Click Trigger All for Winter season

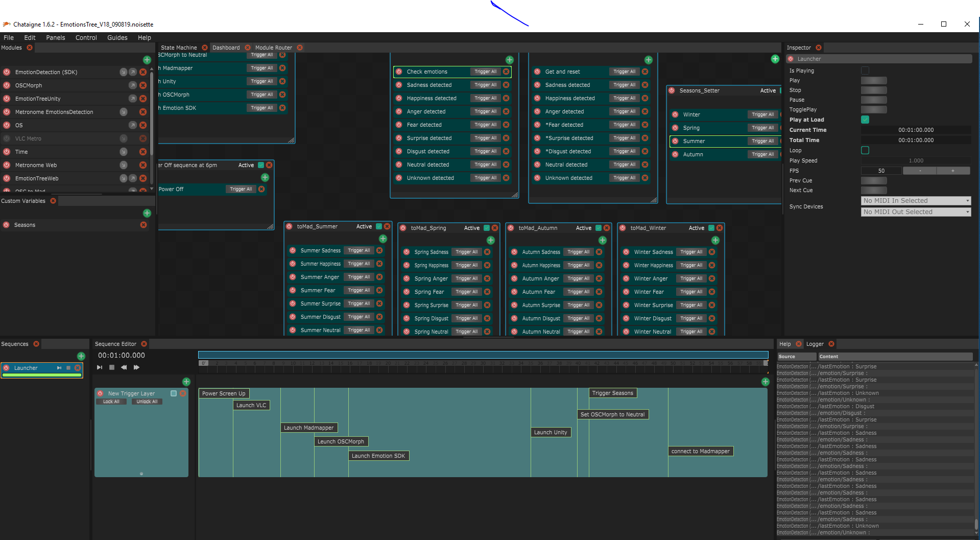[762, 114]
